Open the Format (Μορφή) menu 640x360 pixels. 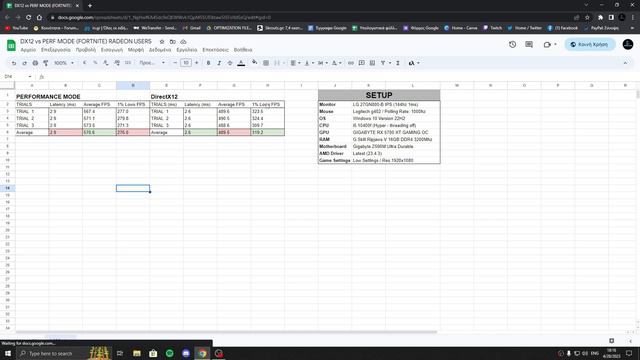point(136,50)
